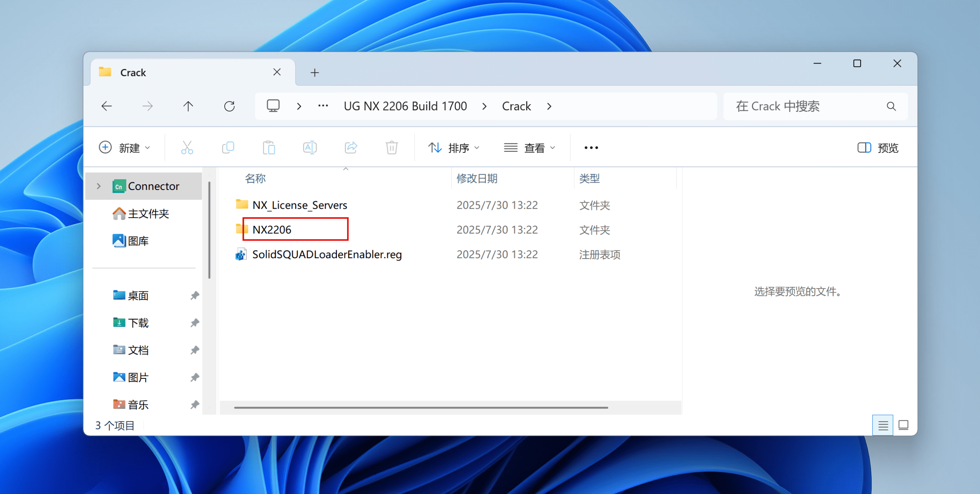Go up one folder level
The height and width of the screenshot is (494, 980).
(188, 106)
